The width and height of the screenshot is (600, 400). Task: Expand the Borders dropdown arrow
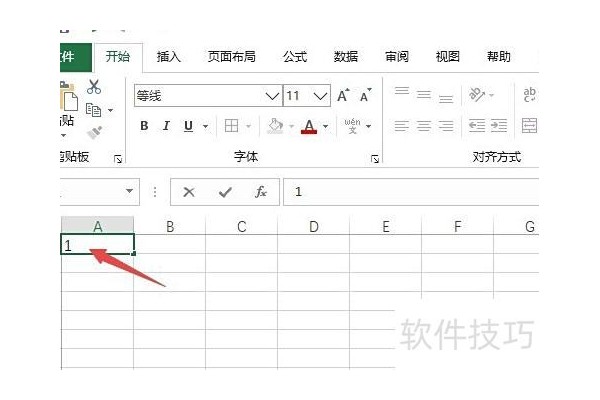tap(248, 126)
